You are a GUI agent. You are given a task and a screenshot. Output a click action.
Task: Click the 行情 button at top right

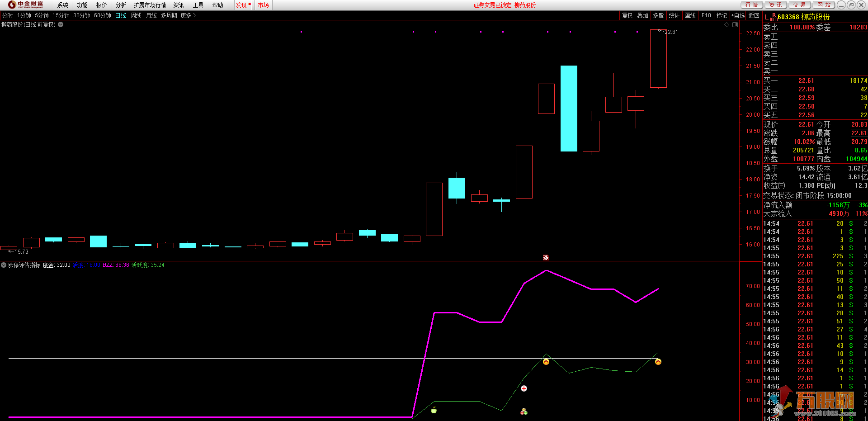752,5
